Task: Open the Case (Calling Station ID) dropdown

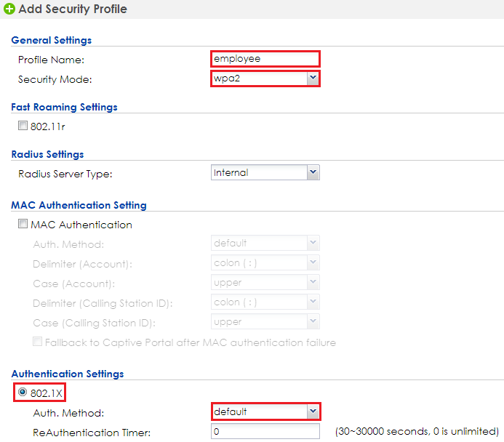Action: (265, 321)
